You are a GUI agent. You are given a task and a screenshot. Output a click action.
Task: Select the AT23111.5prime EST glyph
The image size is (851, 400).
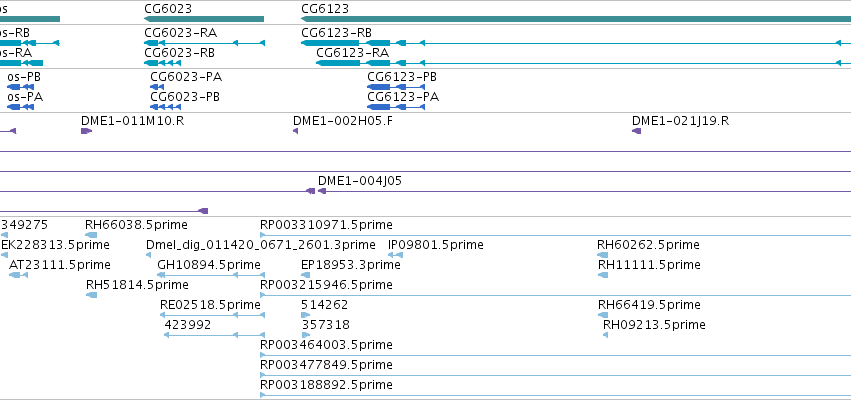(18, 275)
